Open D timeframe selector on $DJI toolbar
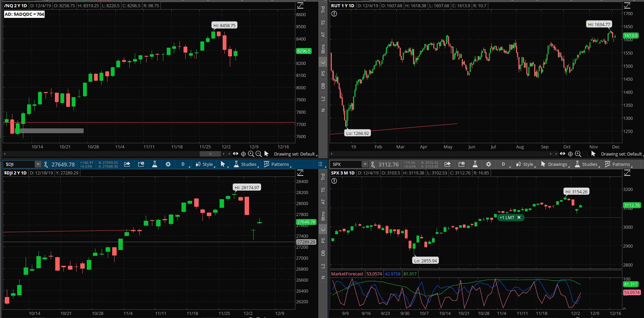 point(183,164)
